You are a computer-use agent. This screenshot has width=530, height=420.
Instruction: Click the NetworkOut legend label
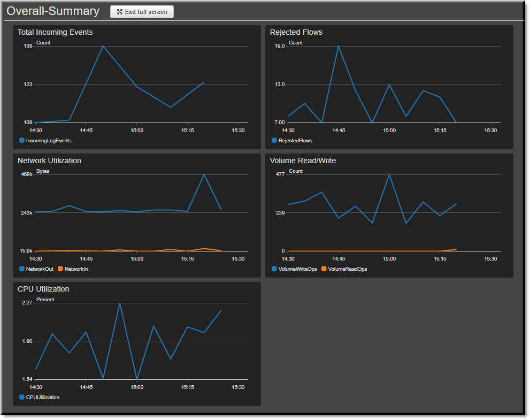pos(40,269)
